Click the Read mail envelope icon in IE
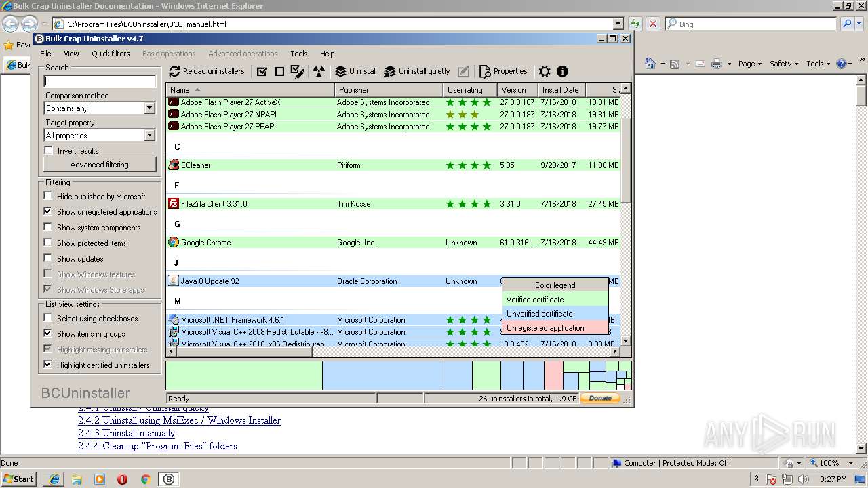The image size is (868, 488). (700, 64)
